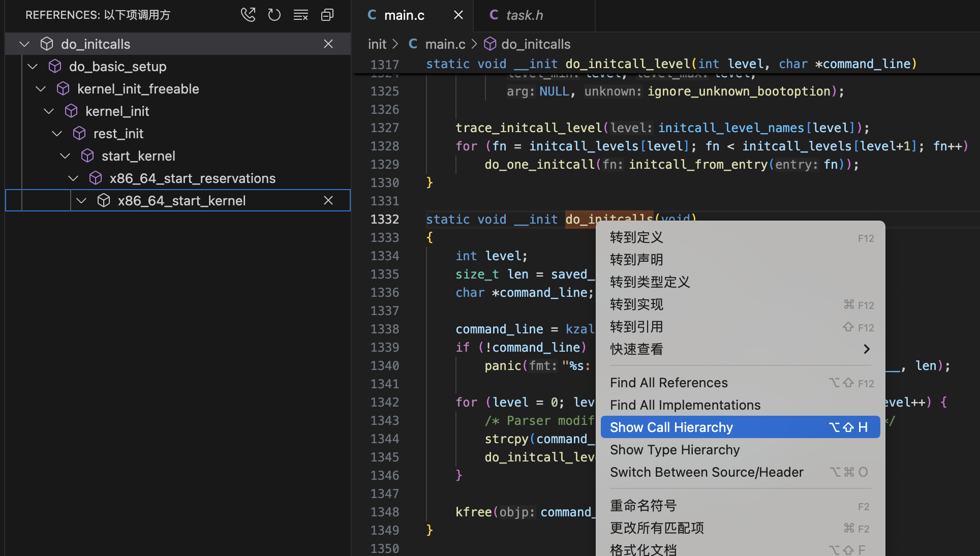Close the main.c tab
This screenshot has width=980, height=556.
click(x=458, y=15)
